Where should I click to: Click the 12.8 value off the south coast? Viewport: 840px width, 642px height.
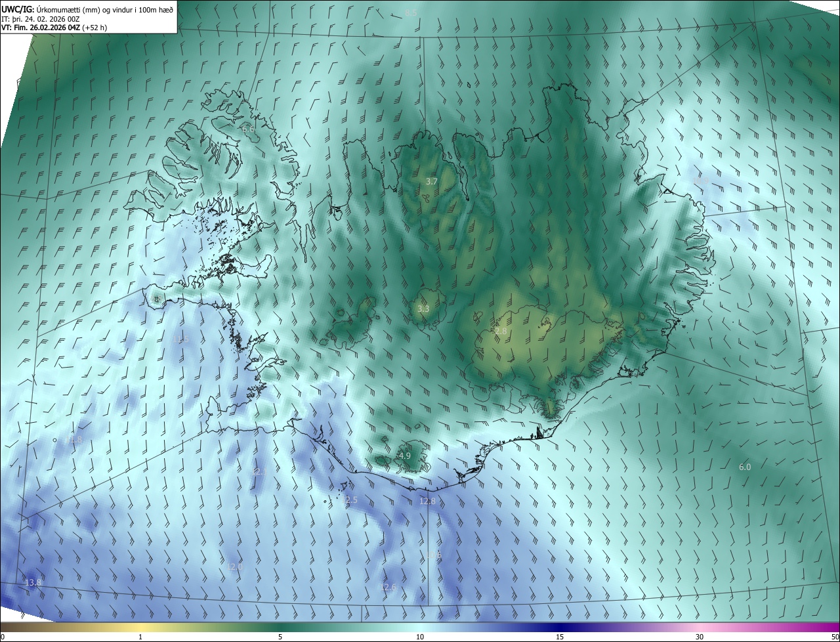[427, 501]
